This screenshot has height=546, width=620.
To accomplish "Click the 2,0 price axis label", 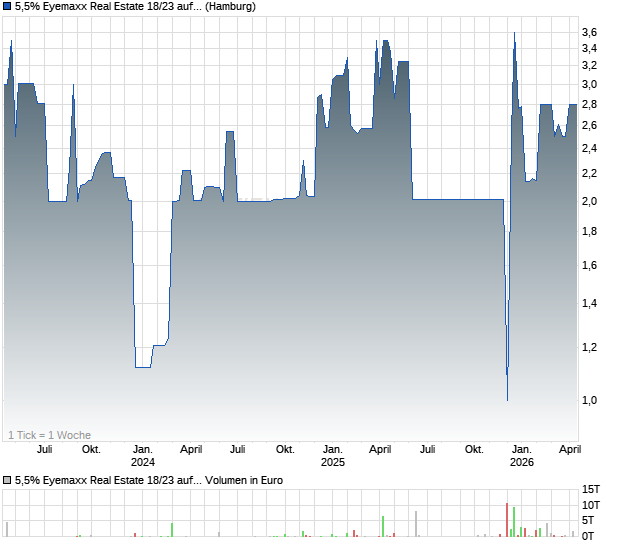I will pyautogui.click(x=589, y=201).
